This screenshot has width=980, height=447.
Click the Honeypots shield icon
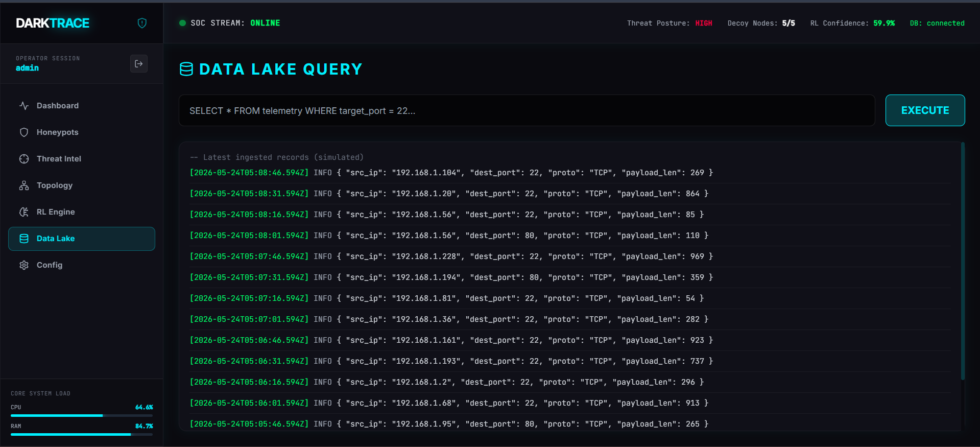click(x=24, y=132)
